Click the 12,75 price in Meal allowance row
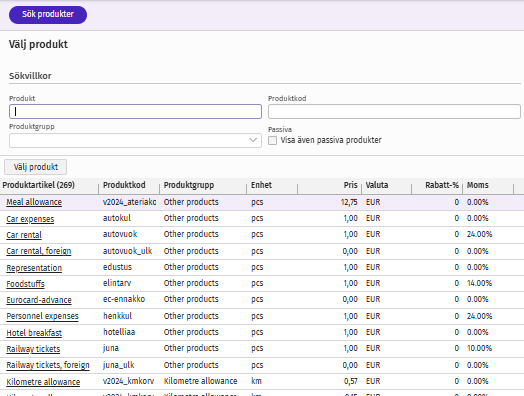Image resolution: width=524 pixels, height=396 pixels. coord(349,202)
